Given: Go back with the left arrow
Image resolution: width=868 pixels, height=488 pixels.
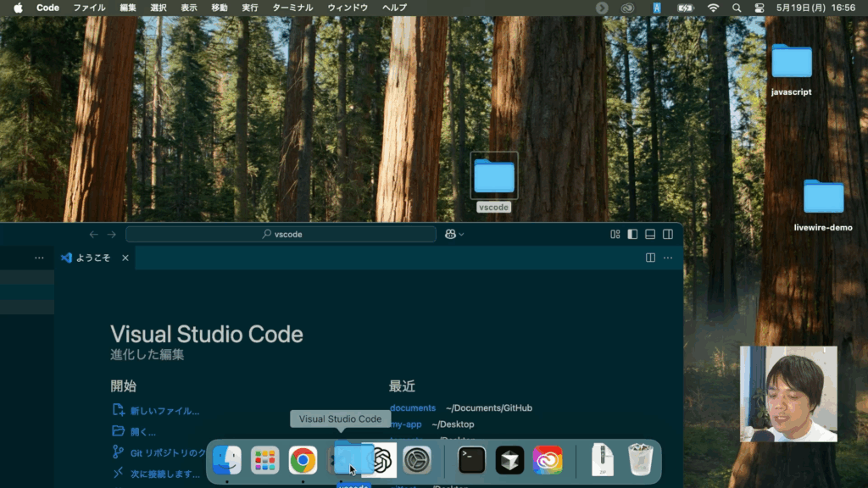Looking at the screenshot, I should (x=93, y=235).
